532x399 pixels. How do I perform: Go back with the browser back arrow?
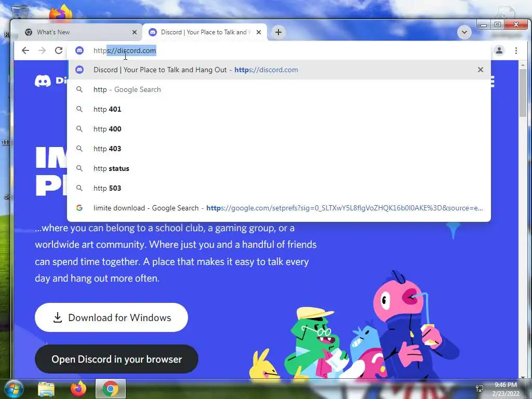click(x=25, y=50)
